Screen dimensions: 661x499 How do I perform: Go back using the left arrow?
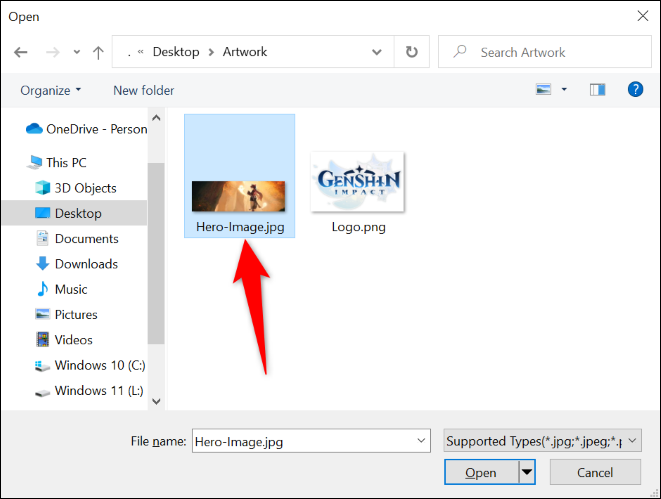(x=21, y=52)
